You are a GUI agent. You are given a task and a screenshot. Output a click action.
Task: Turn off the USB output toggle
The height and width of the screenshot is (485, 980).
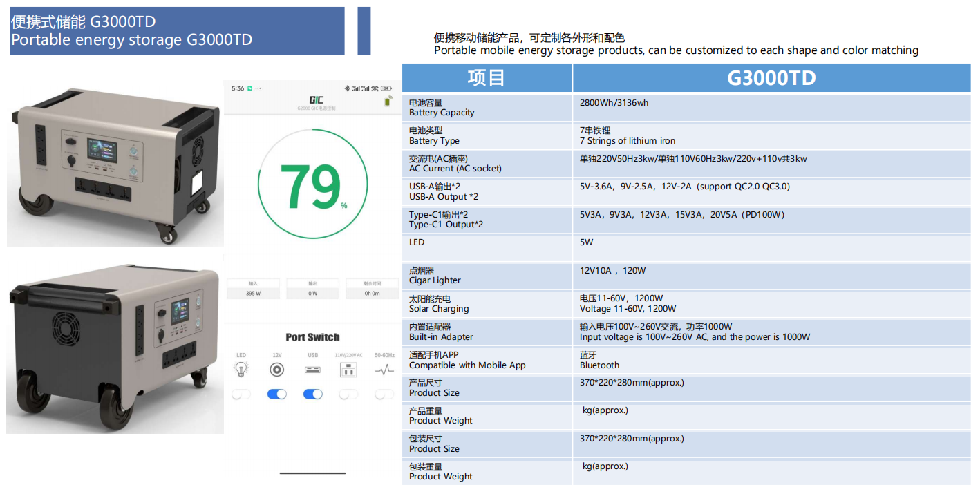(x=312, y=394)
